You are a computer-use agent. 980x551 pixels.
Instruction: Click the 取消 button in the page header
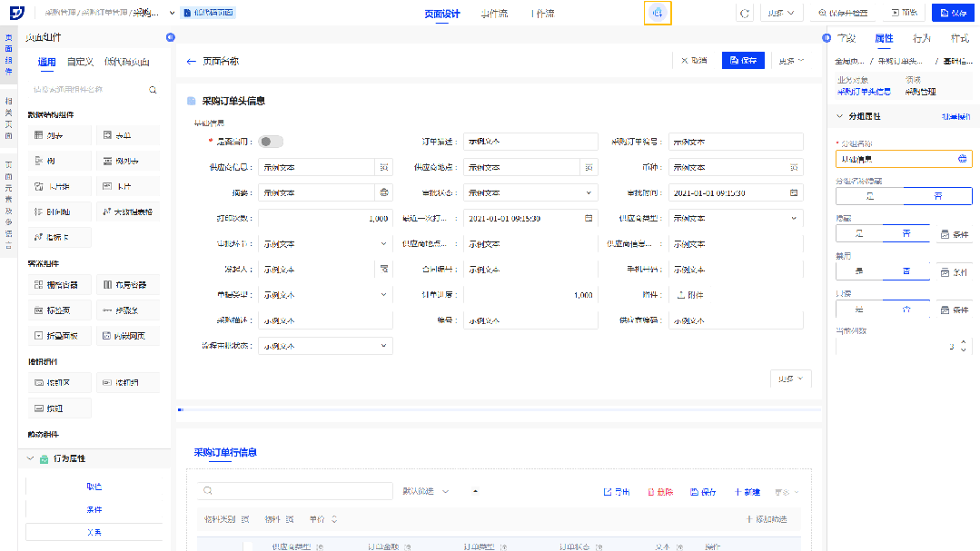coord(694,61)
